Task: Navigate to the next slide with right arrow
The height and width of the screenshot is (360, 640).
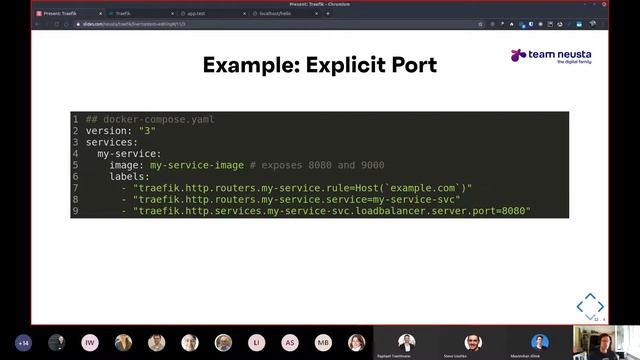Action: click(601, 306)
